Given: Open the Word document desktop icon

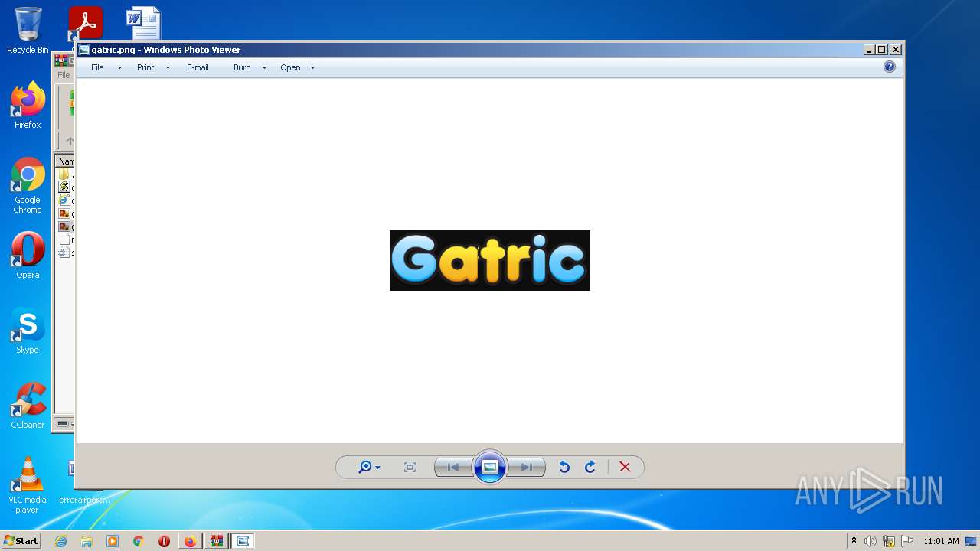Looking at the screenshot, I should (x=143, y=24).
